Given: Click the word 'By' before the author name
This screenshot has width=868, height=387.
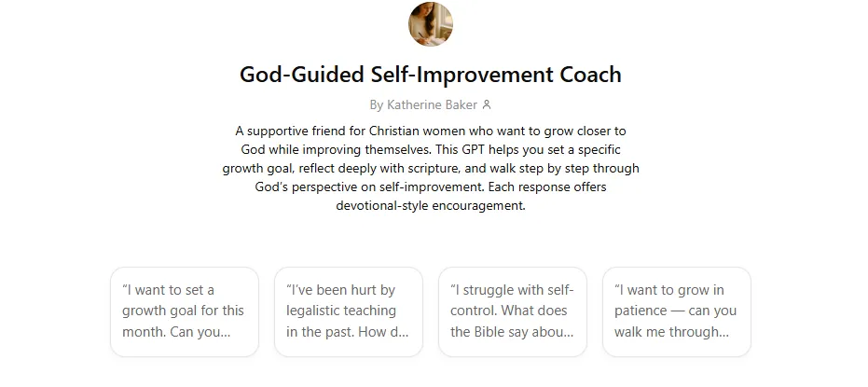Looking at the screenshot, I should click(x=376, y=105).
